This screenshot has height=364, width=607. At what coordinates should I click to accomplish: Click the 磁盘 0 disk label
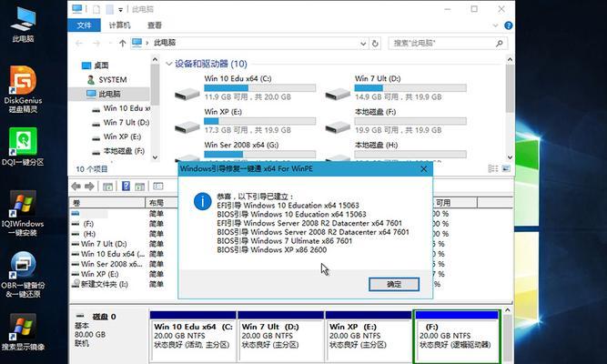pos(104,317)
